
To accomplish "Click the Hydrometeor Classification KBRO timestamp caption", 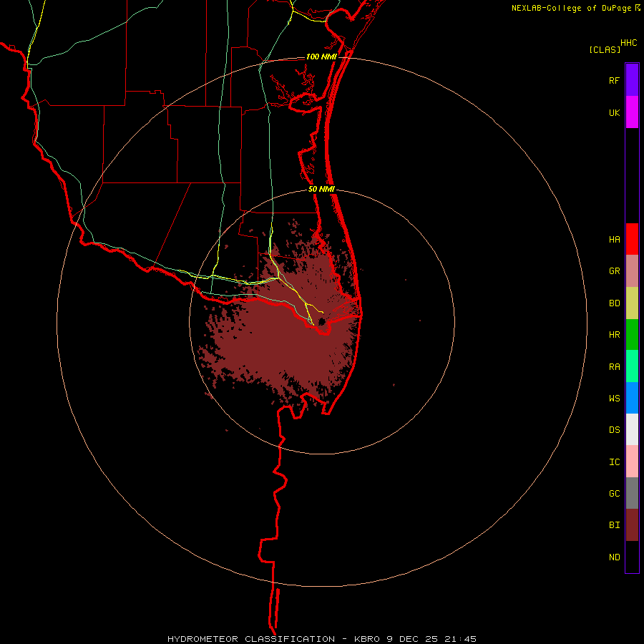I will click(x=322, y=639).
